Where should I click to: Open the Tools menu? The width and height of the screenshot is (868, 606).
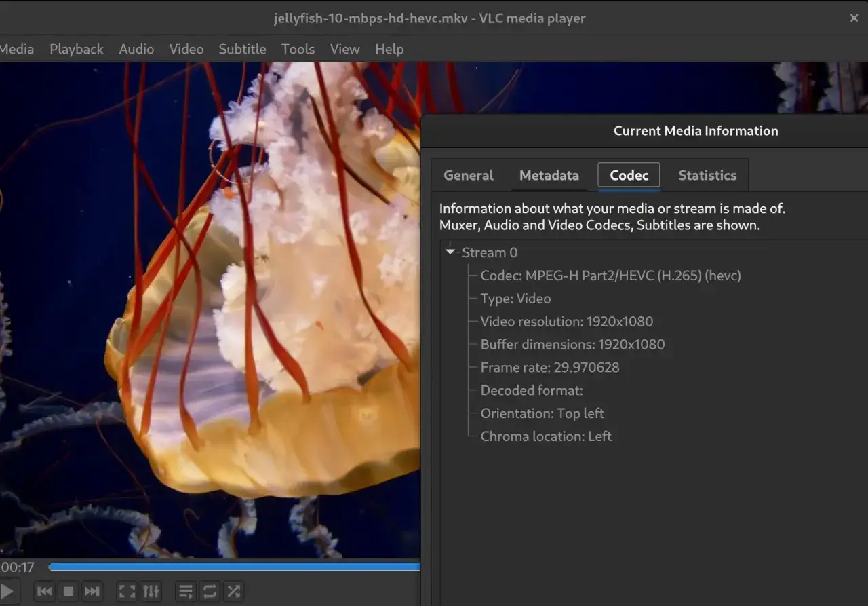click(298, 49)
